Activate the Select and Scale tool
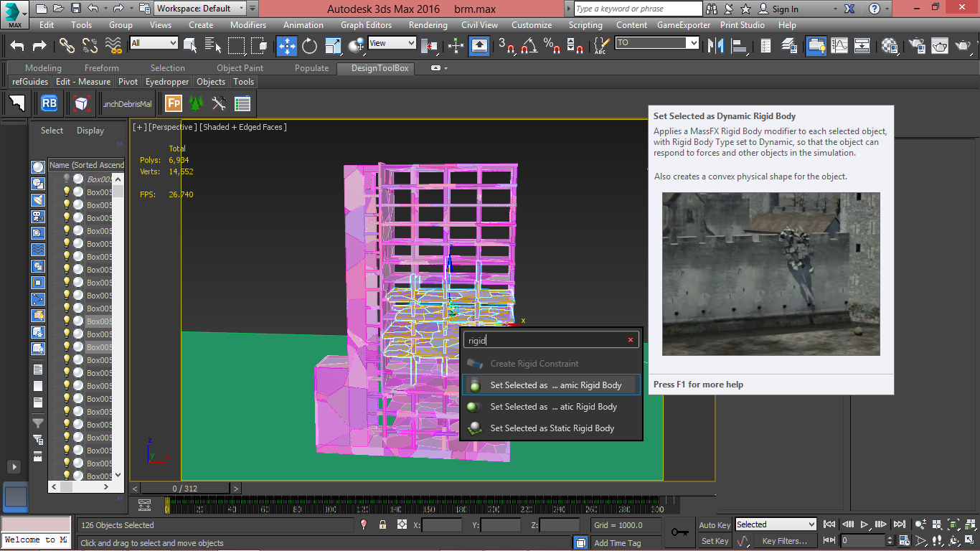980x551 pixels. (x=333, y=45)
